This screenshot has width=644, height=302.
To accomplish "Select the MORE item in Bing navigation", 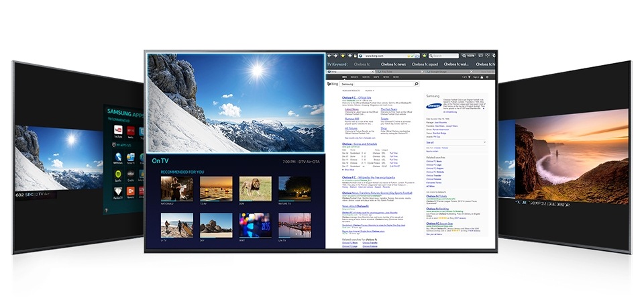I will (396, 77).
